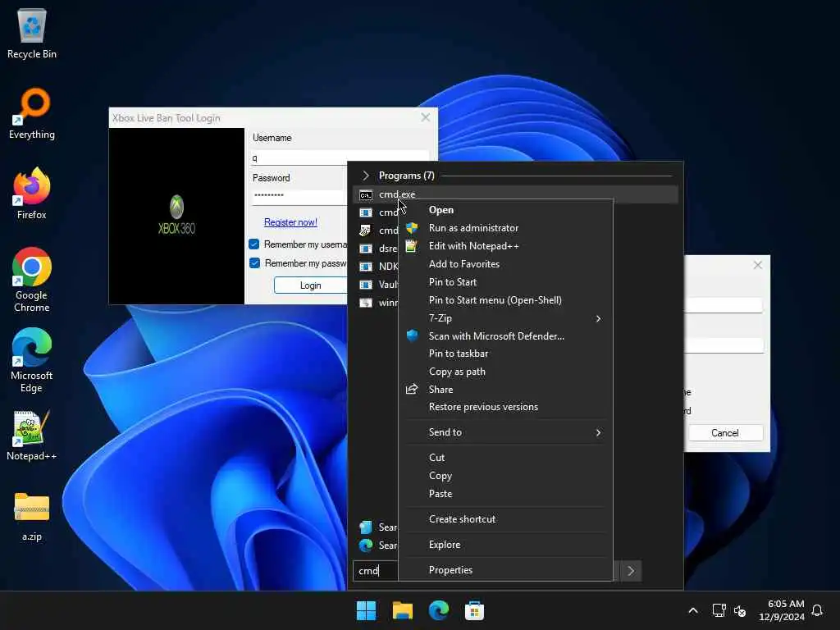The width and height of the screenshot is (840, 630).
Task: Click the NDK result icon in Programs list
Action: [366, 267]
